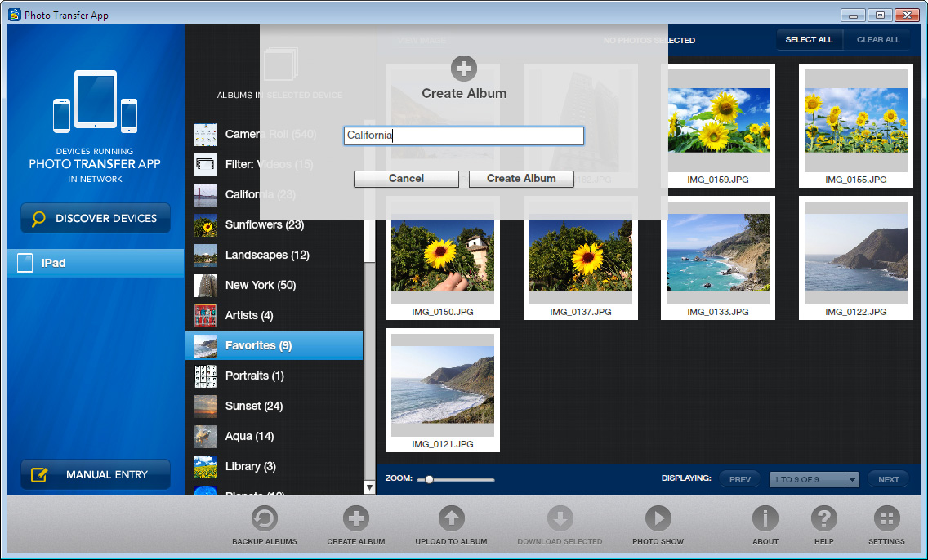Screen dimensions: 928x560
Task: Open the Sunset (24) album
Action: point(274,407)
